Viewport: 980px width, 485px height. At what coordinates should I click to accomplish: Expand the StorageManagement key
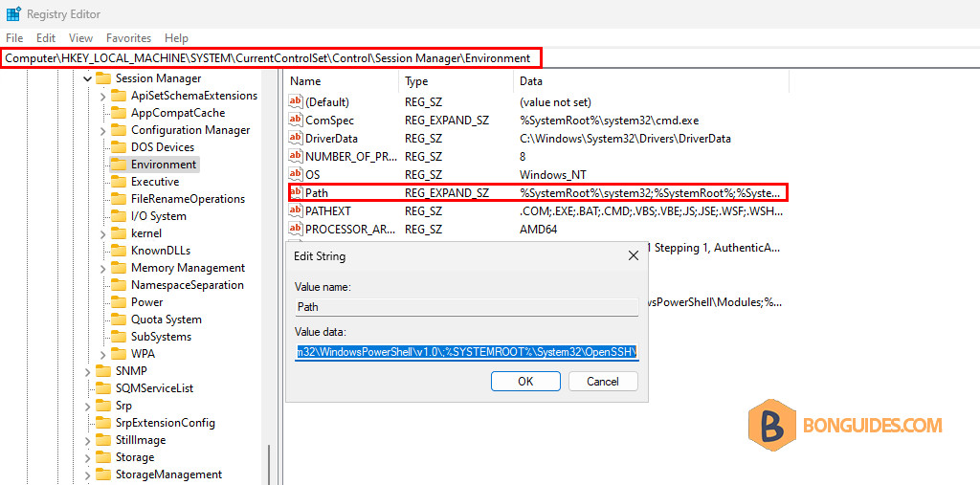(x=88, y=474)
